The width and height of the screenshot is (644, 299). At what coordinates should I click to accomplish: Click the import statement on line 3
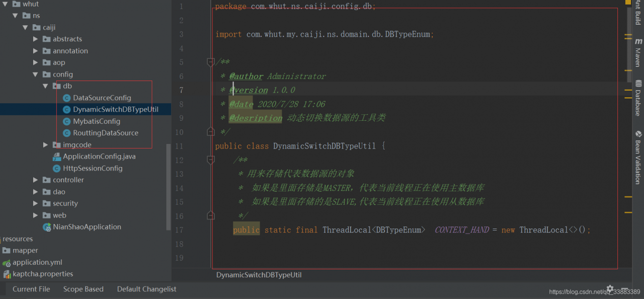pos(325,34)
